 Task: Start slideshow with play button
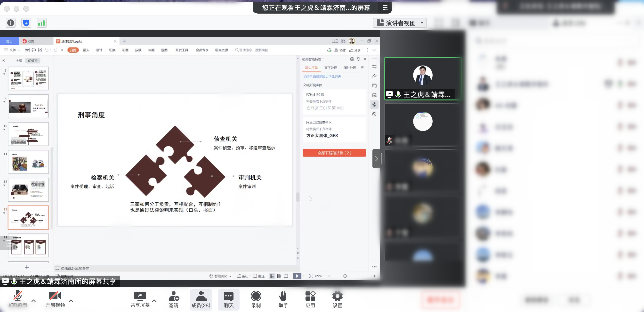297,276
